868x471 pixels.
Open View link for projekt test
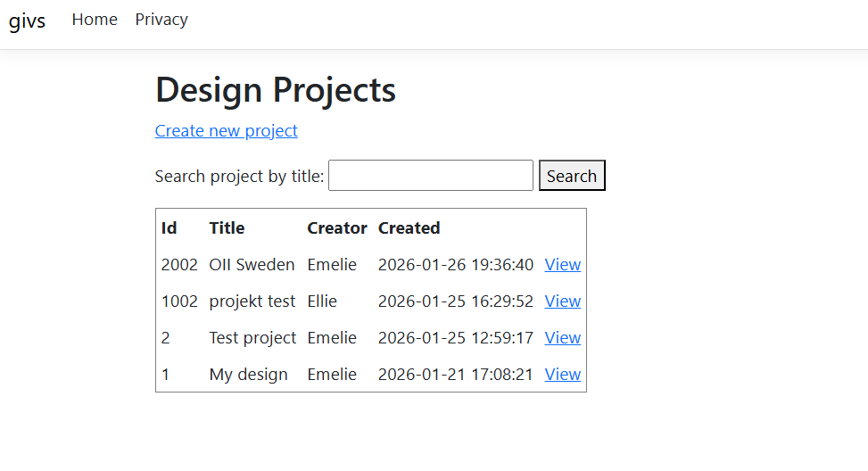[x=563, y=302]
